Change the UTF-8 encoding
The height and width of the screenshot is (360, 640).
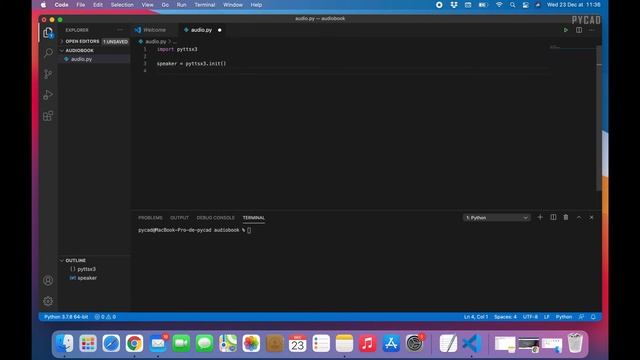click(x=530, y=317)
